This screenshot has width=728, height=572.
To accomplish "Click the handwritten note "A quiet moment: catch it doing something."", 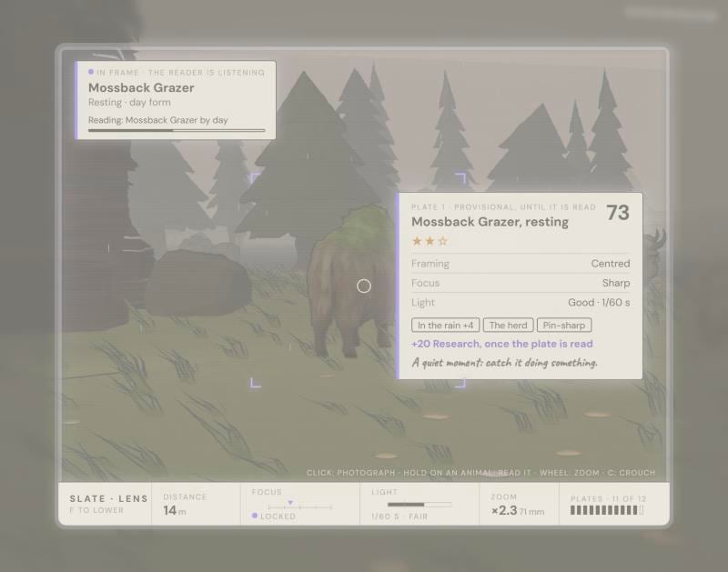I will (x=504, y=362).
